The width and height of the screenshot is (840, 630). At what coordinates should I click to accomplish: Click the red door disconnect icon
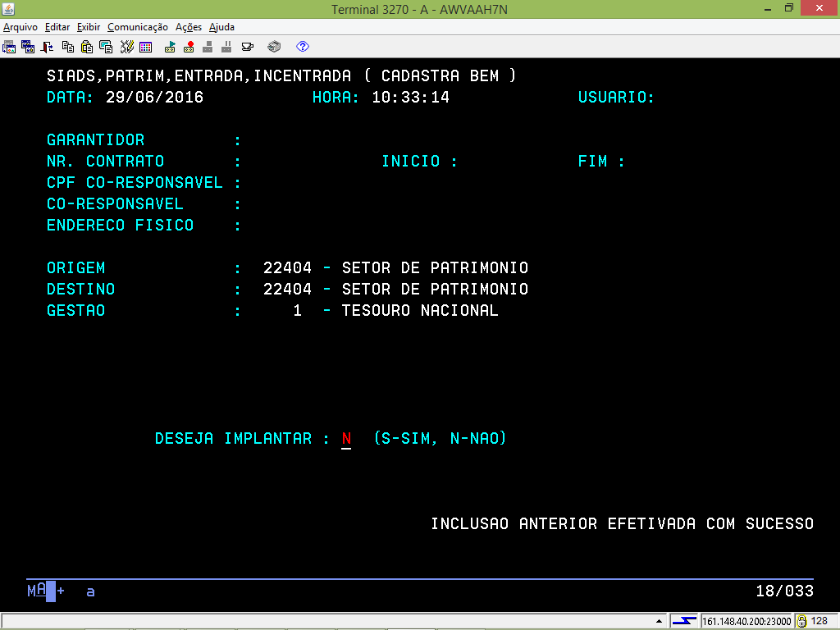click(x=47, y=47)
